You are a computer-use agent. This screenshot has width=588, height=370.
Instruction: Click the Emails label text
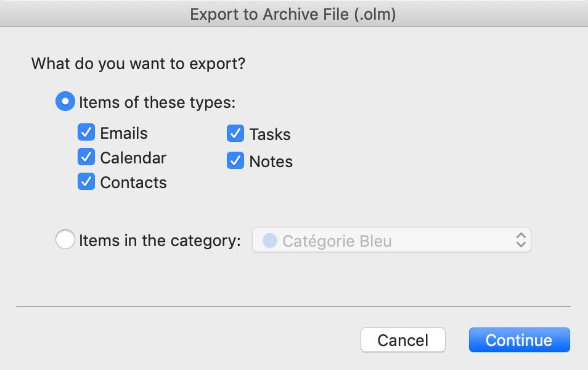123,133
